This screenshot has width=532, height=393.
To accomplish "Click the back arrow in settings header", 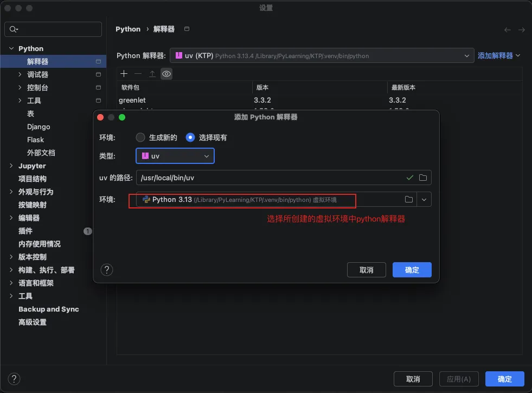I will (x=508, y=30).
